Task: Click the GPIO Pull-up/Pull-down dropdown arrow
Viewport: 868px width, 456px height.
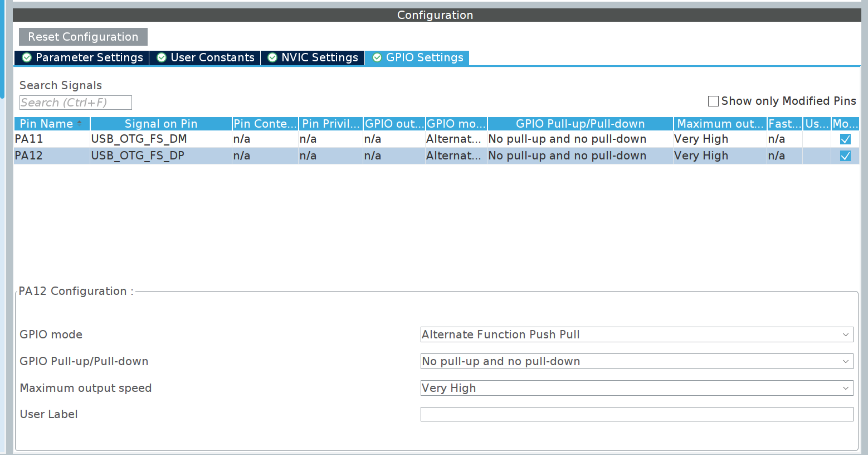Action: [846, 361]
